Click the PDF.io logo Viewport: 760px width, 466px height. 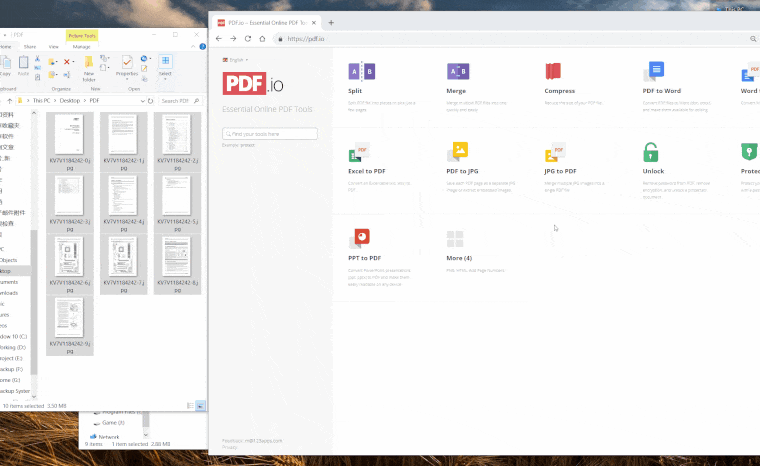(253, 83)
